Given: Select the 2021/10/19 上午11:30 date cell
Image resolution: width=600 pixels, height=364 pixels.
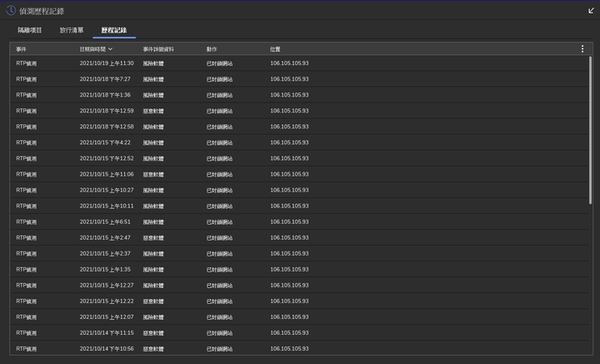Looking at the screenshot, I should coord(107,63).
